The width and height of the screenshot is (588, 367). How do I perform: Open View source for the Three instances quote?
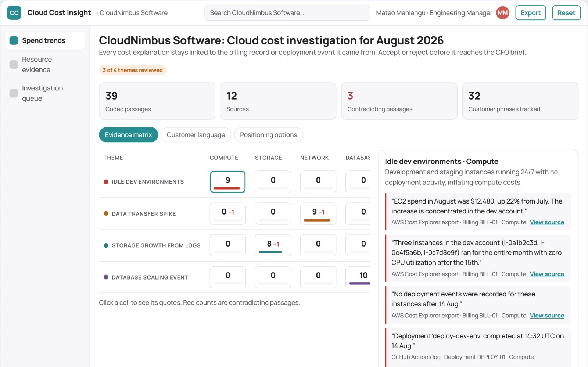(x=547, y=274)
